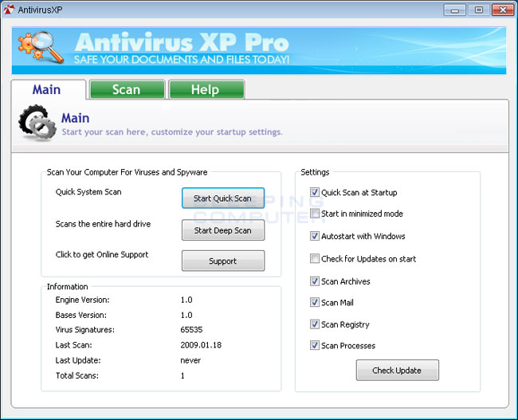518x420 pixels.
Task: Uncheck Scan Registry
Action: point(315,324)
